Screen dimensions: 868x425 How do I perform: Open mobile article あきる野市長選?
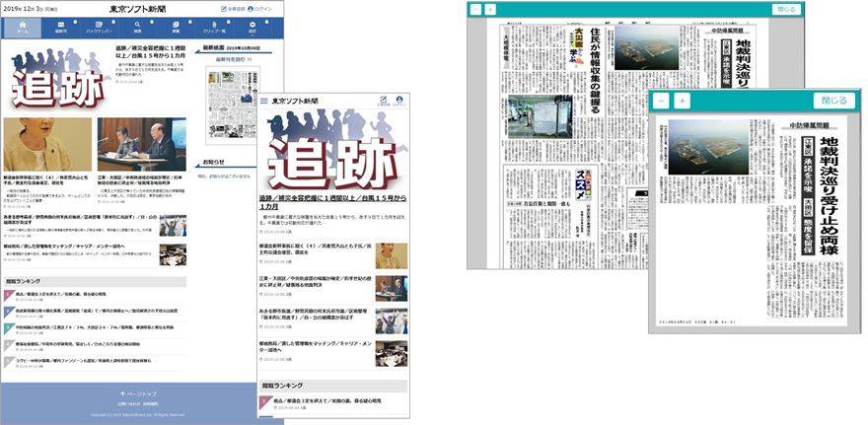click(x=316, y=315)
